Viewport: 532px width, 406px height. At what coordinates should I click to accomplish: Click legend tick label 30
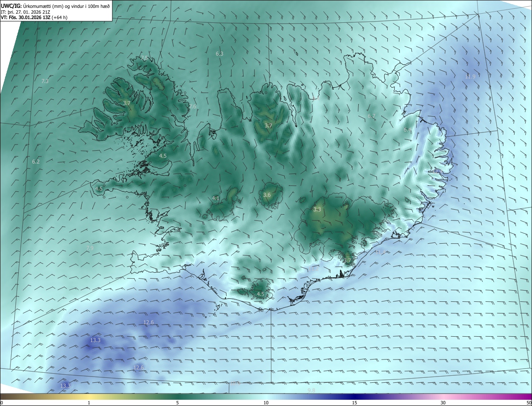point(443,403)
